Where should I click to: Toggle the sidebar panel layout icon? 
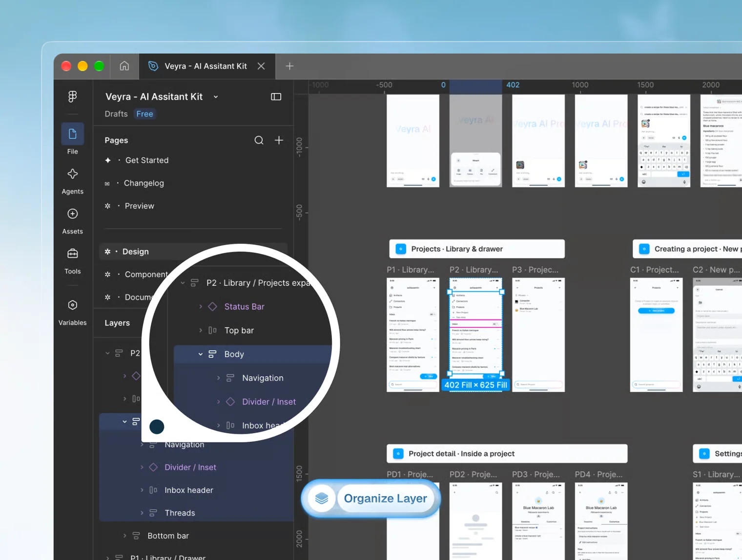[x=276, y=97]
